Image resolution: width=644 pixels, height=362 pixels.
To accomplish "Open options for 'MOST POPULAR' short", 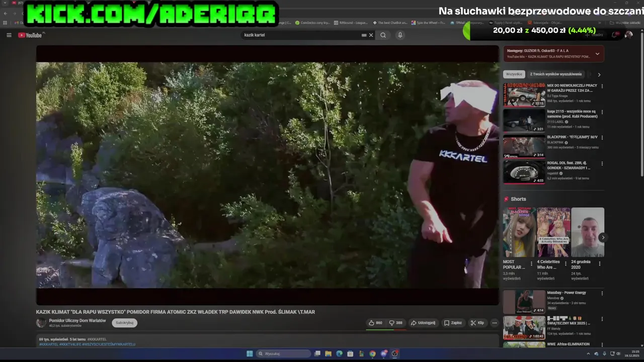I will [531, 263].
